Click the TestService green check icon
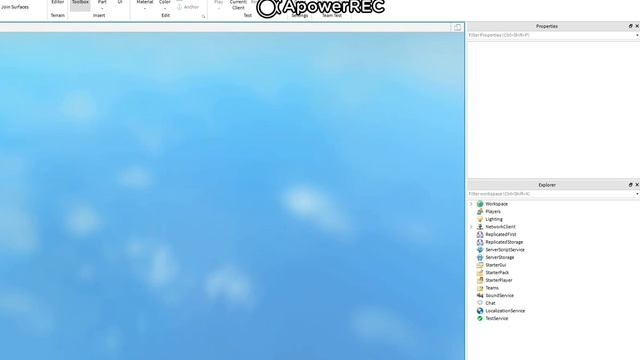640x360 pixels. [480, 318]
